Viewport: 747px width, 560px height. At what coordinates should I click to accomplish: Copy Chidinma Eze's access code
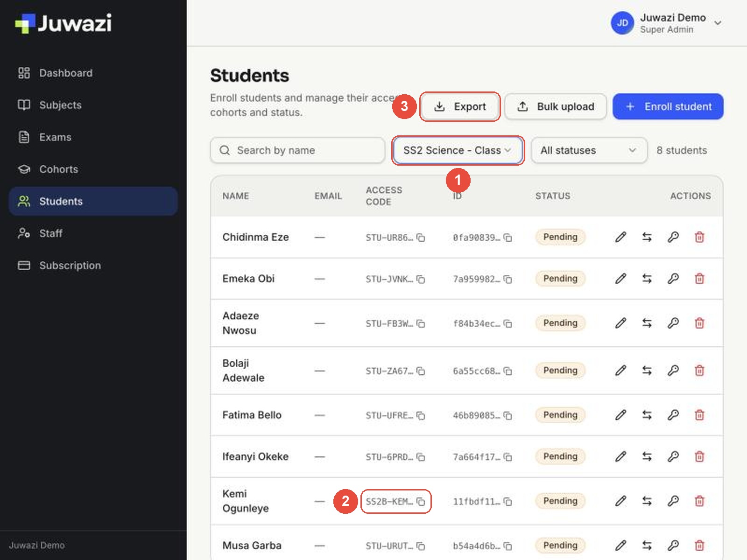421,238
